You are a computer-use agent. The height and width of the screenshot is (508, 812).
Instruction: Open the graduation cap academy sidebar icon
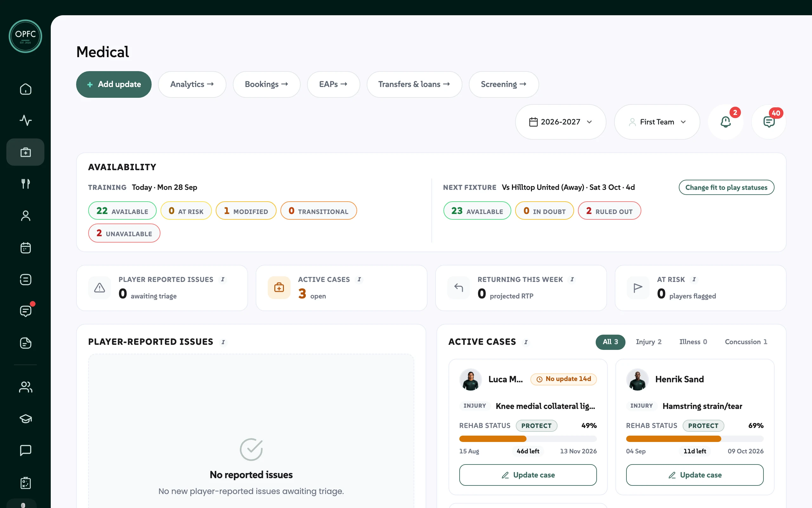(x=25, y=419)
